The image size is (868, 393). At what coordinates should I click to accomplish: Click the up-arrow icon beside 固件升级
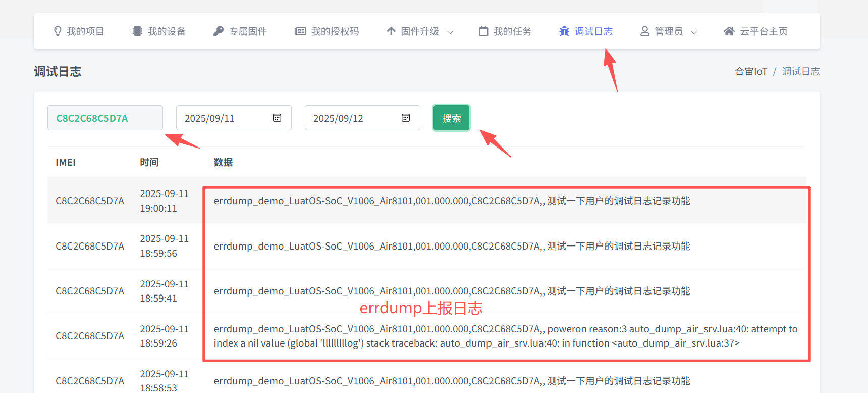click(391, 31)
